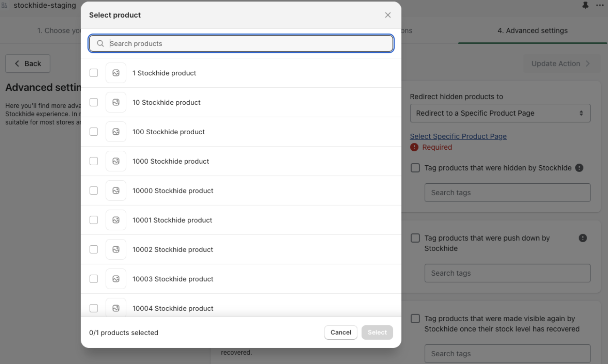Open the Select Specific Product Page link
The image size is (608, 364).
(x=458, y=136)
